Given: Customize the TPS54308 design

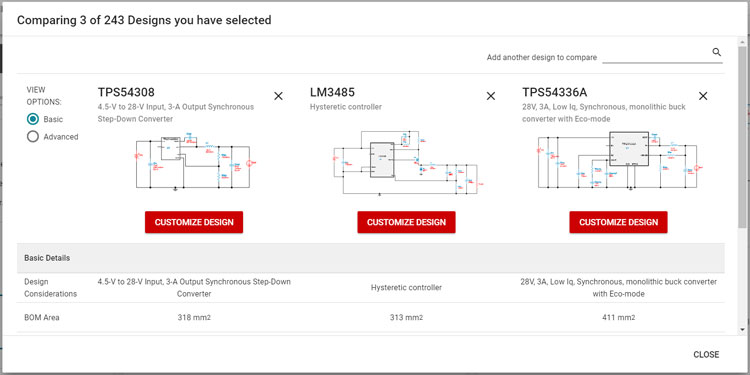Looking at the screenshot, I should (x=194, y=222).
